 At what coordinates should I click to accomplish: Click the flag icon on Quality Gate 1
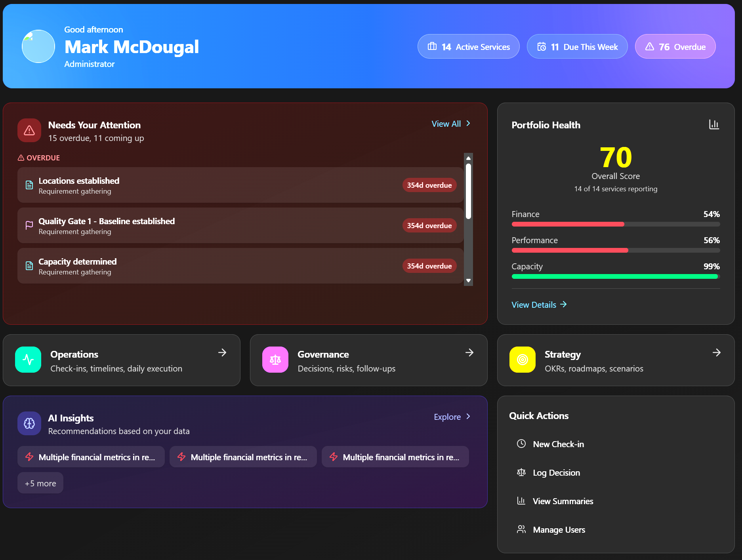coord(29,225)
